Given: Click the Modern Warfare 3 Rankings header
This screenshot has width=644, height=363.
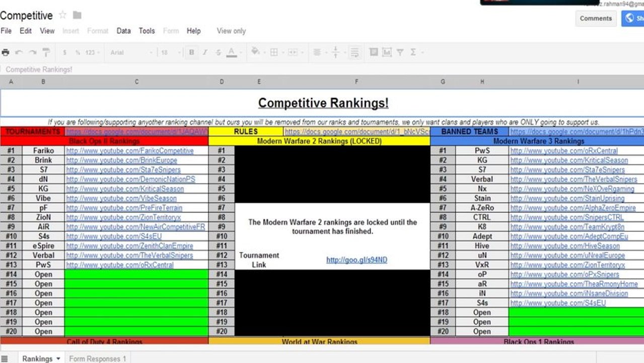Looking at the screenshot, I should coord(538,141).
